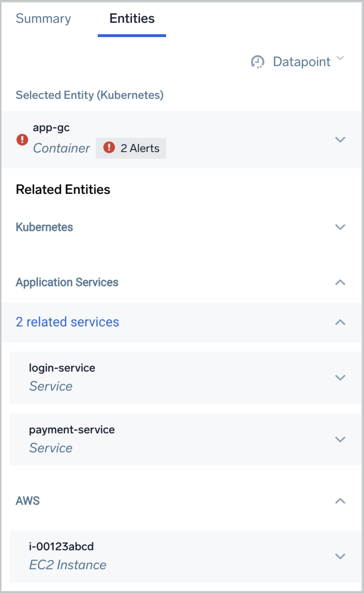
Task: Expand the payment-service entry chevron
Action: pyautogui.click(x=340, y=439)
